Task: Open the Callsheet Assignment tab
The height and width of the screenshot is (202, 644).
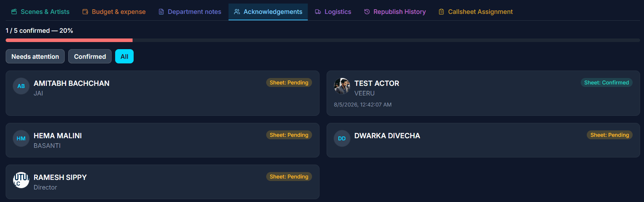Action: click(x=476, y=12)
